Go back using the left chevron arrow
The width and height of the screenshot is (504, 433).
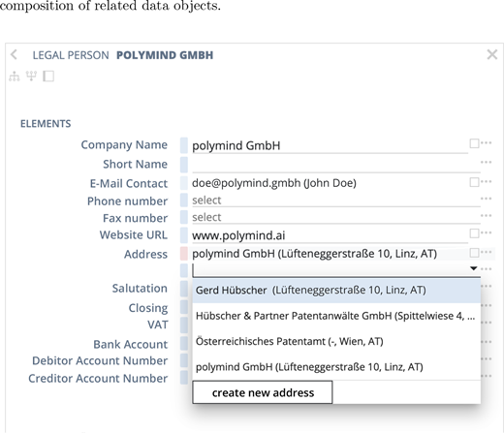tap(14, 54)
